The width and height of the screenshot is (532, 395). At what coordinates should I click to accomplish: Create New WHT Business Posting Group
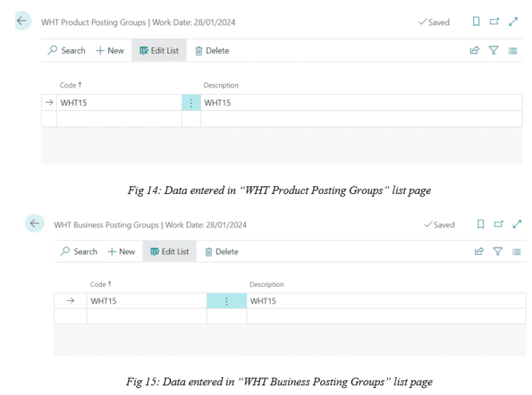point(121,252)
